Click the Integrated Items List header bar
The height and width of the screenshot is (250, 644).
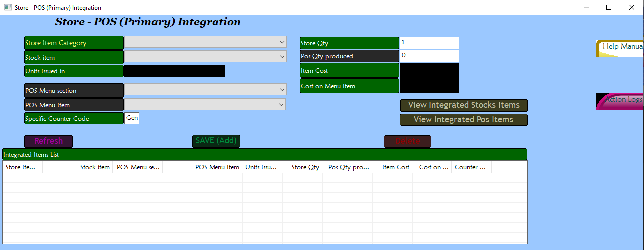[x=265, y=154]
